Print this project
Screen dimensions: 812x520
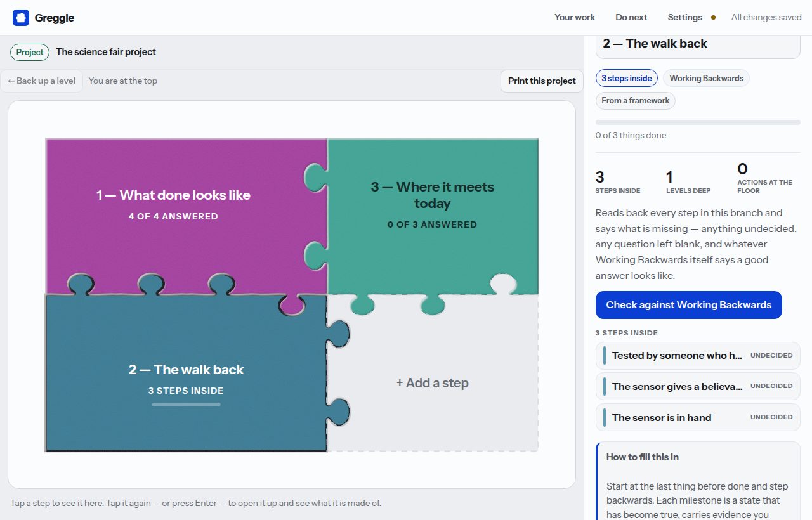click(542, 81)
